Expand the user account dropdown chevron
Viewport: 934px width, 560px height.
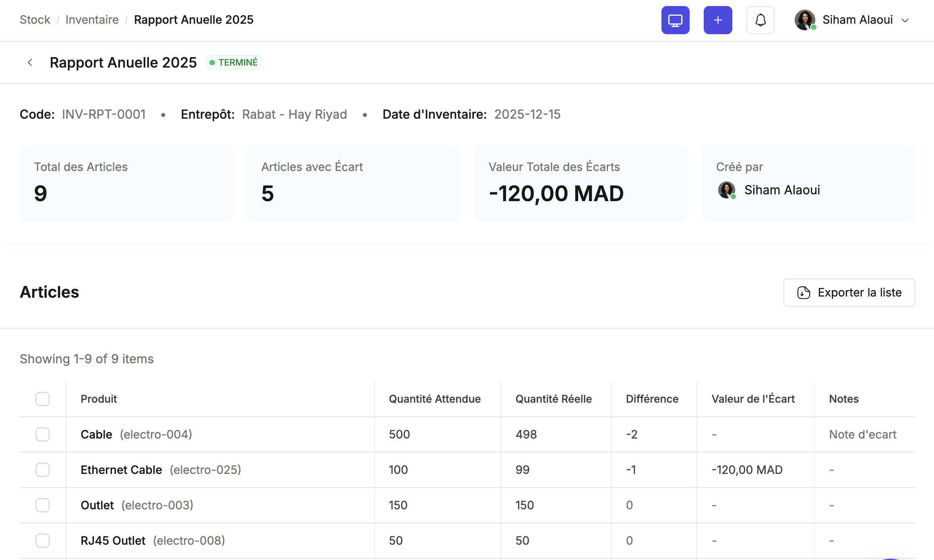[905, 21]
